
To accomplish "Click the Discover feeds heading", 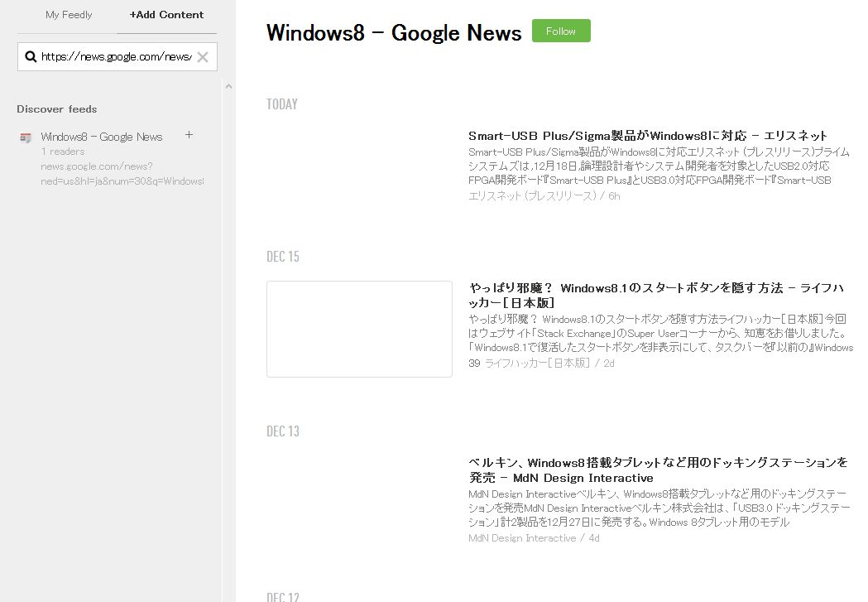I will (56, 109).
